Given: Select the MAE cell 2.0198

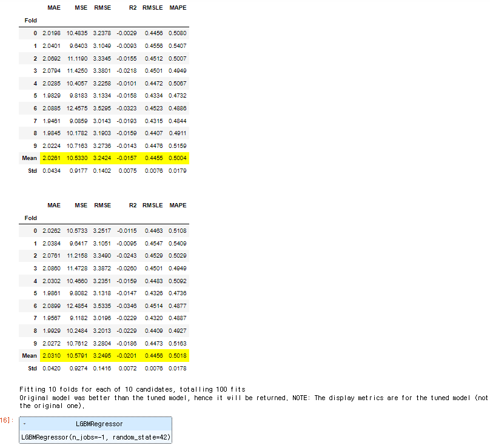Looking at the screenshot, I should [x=52, y=33].
